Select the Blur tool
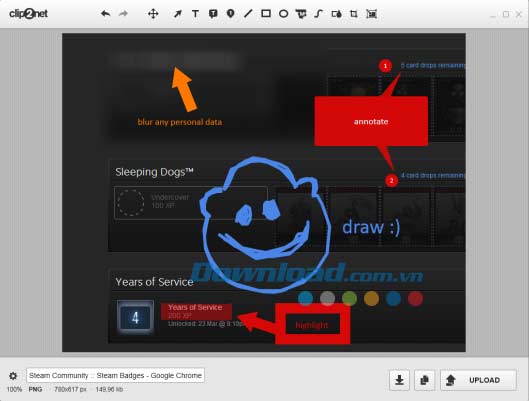The image size is (529, 401). [x=336, y=14]
